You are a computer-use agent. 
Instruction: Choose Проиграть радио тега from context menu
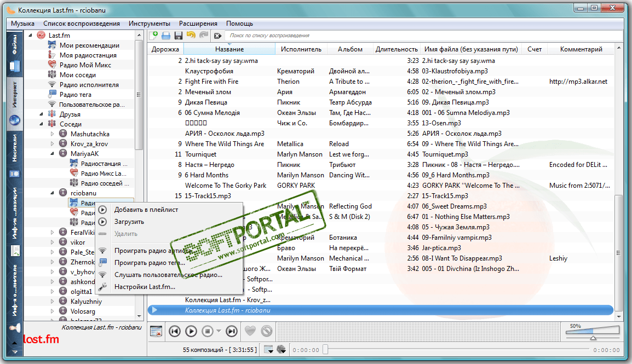tap(169, 263)
